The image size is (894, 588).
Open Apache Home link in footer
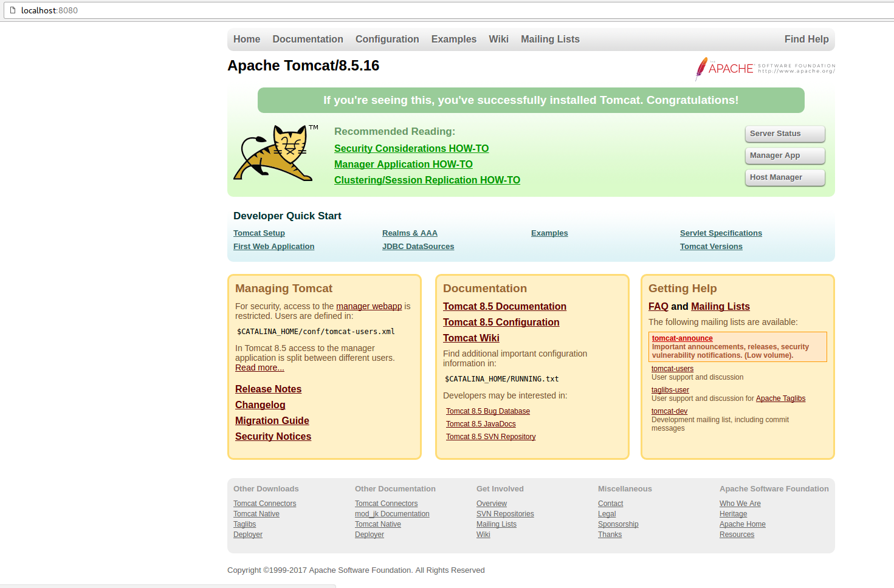742,524
